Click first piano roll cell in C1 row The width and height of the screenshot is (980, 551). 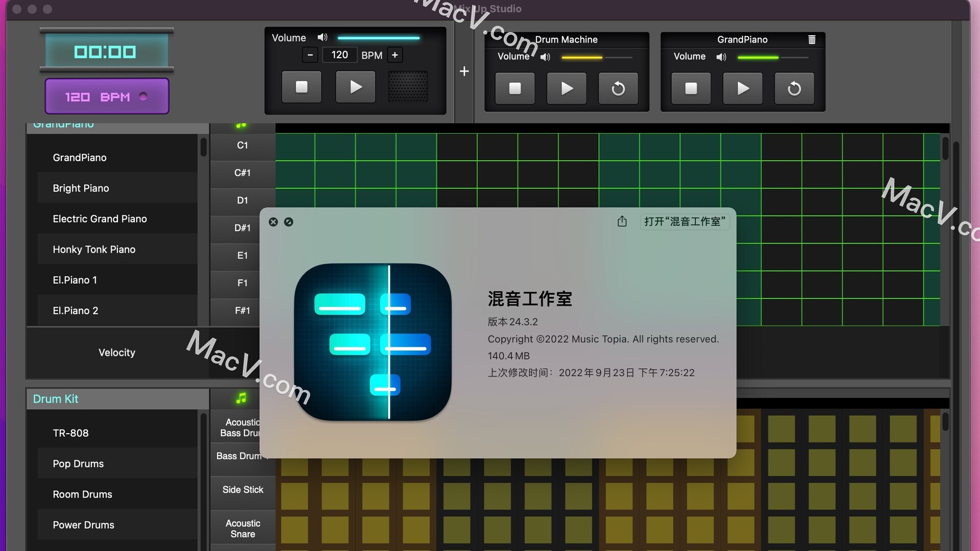coord(295,147)
